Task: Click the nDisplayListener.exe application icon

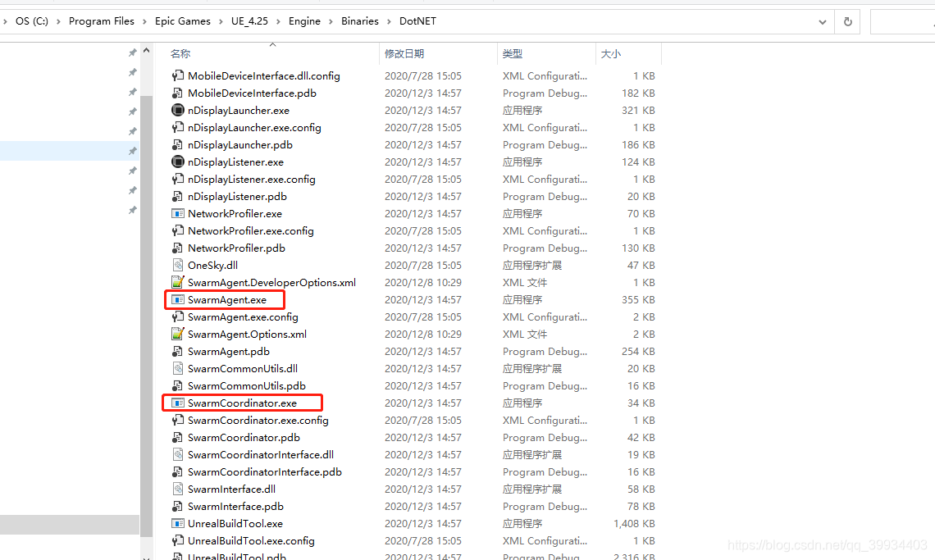Action: pos(178,162)
